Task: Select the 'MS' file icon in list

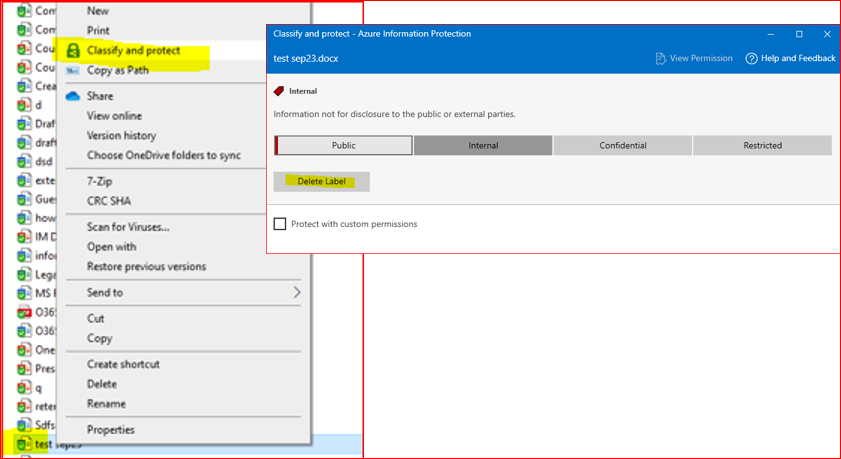Action: pos(24,293)
